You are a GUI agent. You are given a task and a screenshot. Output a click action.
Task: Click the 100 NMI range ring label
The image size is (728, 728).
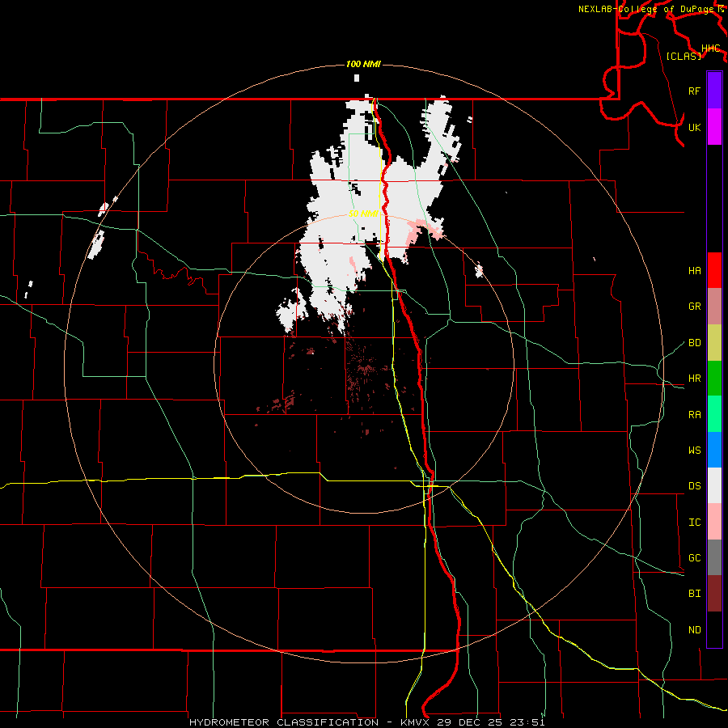pos(363,64)
